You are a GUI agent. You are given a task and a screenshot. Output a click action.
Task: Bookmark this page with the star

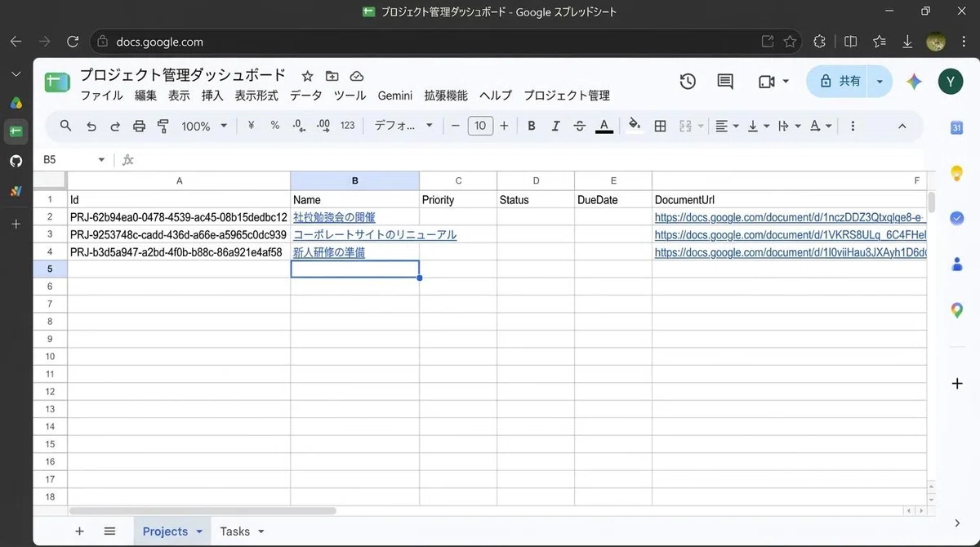click(790, 42)
